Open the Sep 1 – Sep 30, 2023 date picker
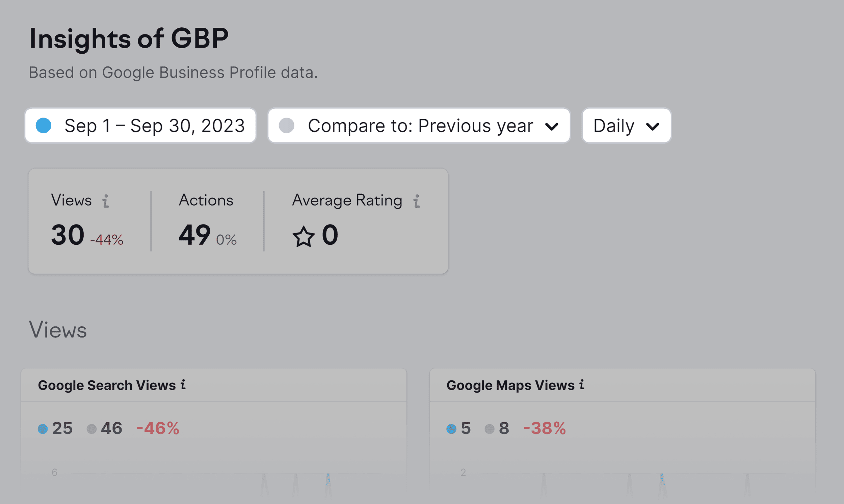 [x=155, y=126]
